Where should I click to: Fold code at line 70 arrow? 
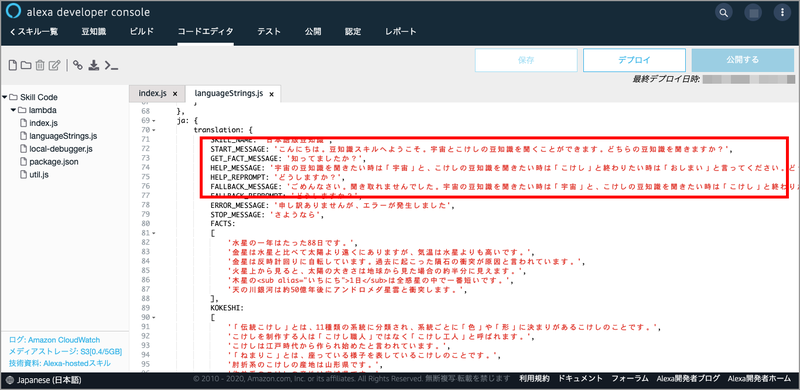pyautogui.click(x=154, y=130)
